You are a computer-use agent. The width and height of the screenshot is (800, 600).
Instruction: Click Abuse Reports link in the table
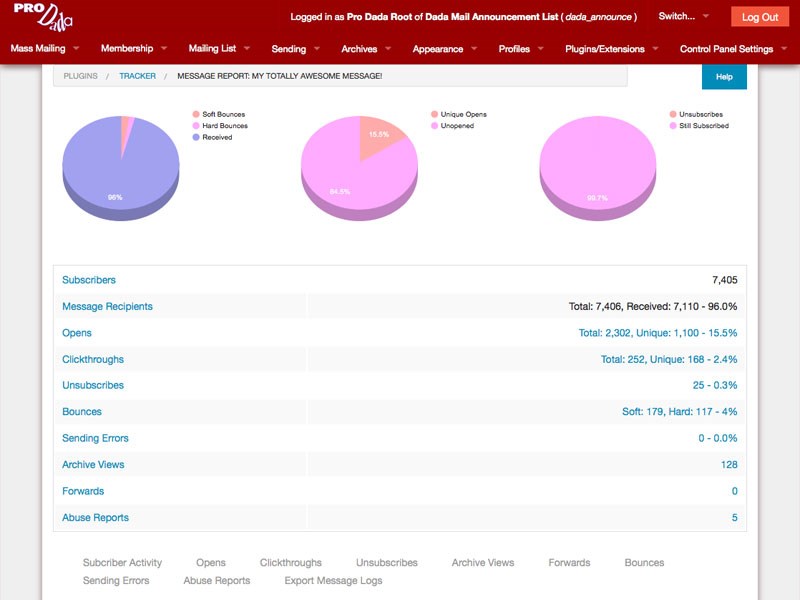click(95, 518)
